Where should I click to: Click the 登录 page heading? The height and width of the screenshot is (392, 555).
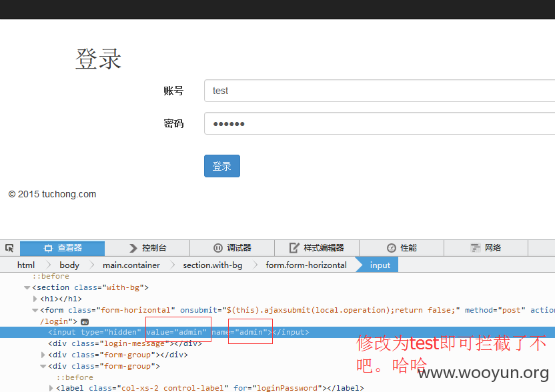click(99, 59)
